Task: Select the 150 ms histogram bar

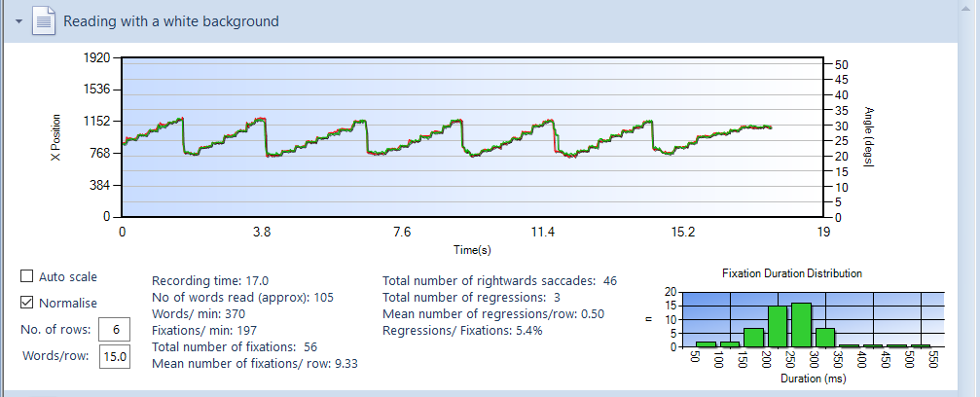Action: tap(753, 337)
